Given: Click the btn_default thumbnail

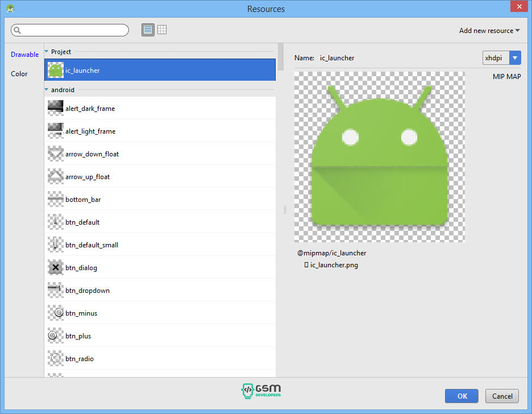Looking at the screenshot, I should pyautogui.click(x=56, y=222).
